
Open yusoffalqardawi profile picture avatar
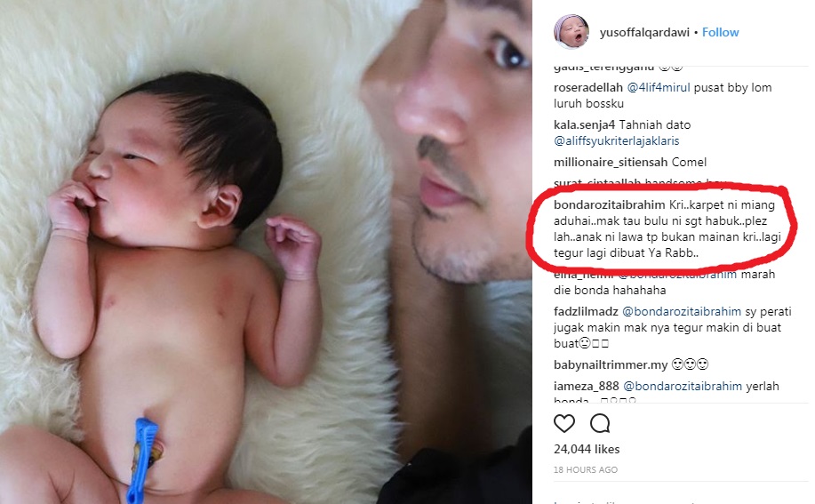pos(571,32)
